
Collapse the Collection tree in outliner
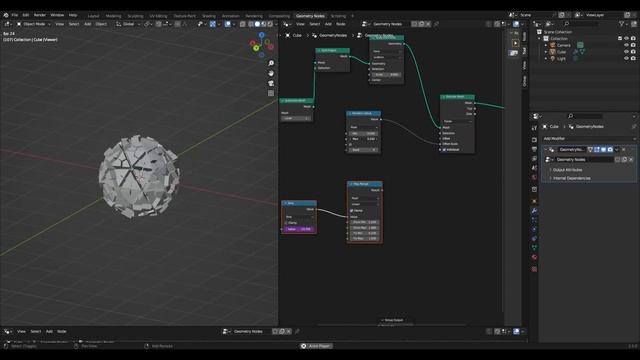pos(540,39)
